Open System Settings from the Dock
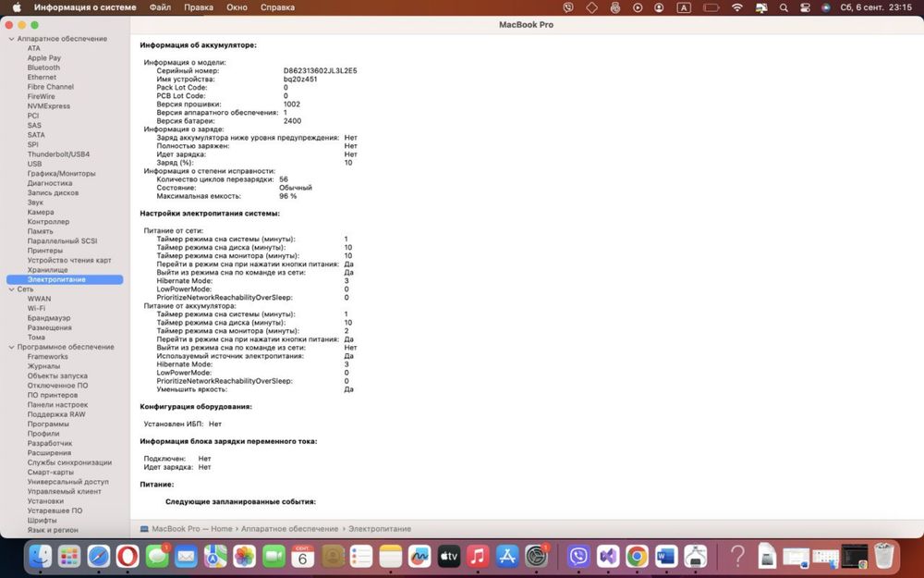Screen dimensions: 924x578 (536, 556)
